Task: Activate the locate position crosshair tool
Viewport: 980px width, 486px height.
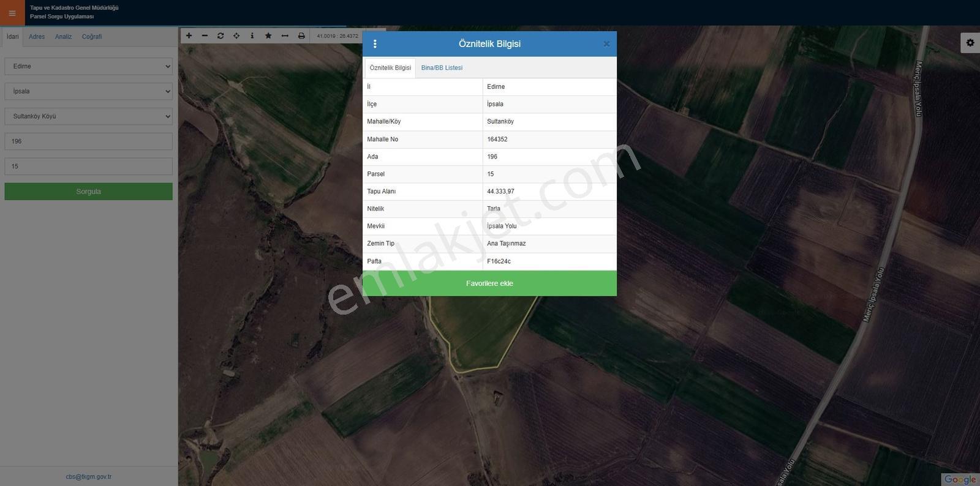Action: [x=236, y=36]
